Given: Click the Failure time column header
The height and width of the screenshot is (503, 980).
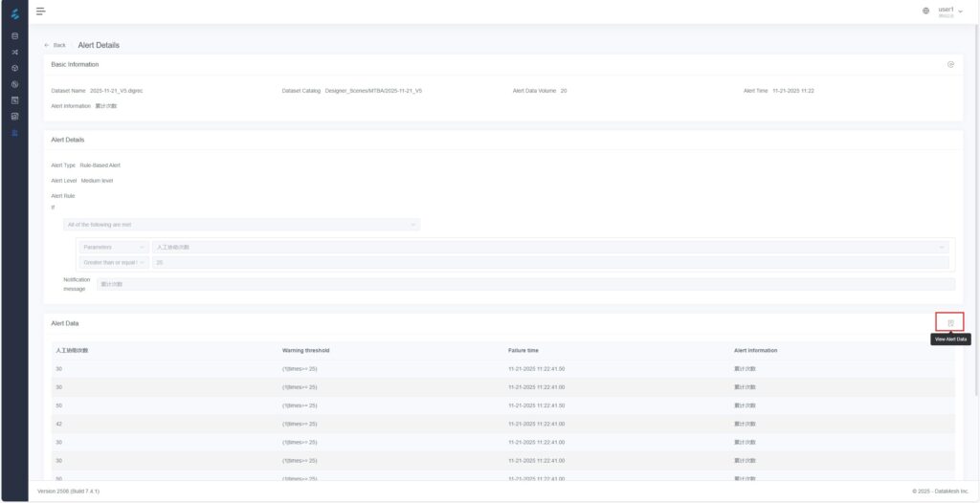Looking at the screenshot, I should tap(525, 351).
